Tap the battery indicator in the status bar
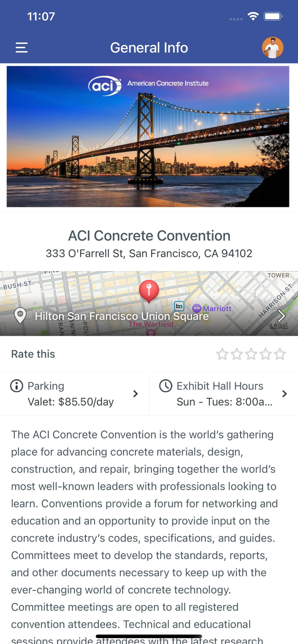298x644 pixels. click(x=272, y=15)
